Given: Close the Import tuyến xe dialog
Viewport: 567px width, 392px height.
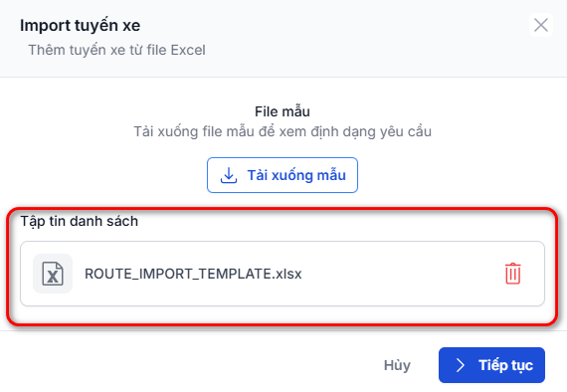Looking at the screenshot, I should (541, 25).
